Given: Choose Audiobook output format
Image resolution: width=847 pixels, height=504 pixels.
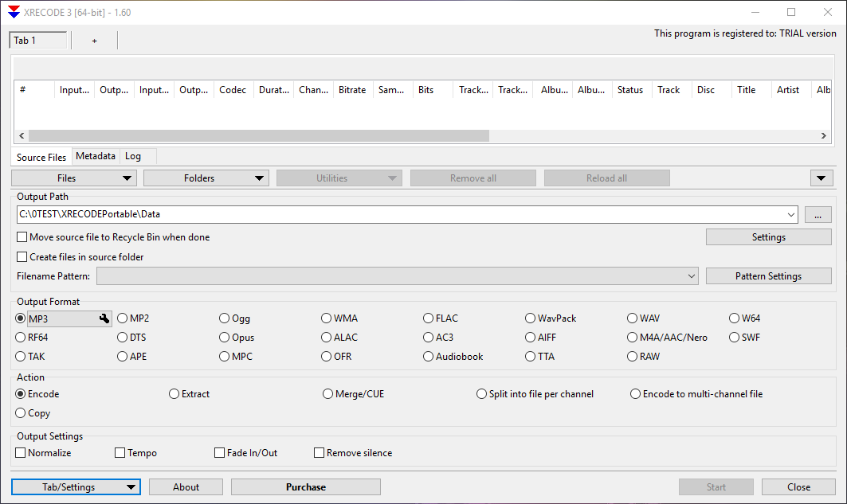Looking at the screenshot, I should tap(429, 356).
